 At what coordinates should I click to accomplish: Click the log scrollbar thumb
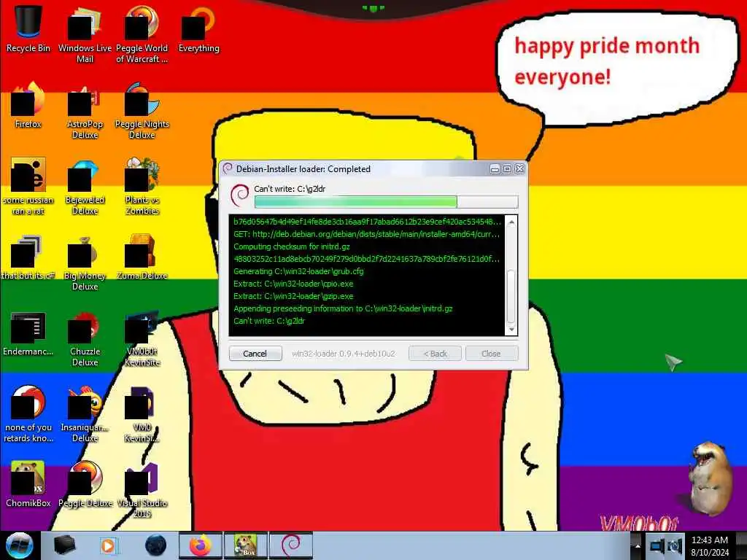pyautogui.click(x=511, y=296)
